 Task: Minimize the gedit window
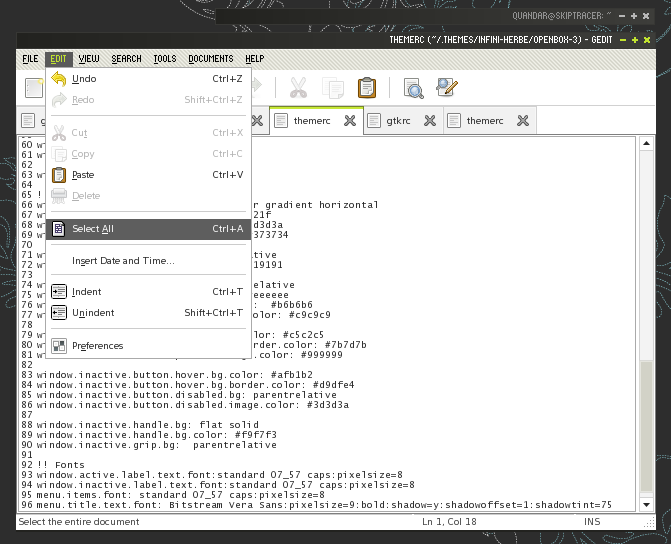point(623,40)
